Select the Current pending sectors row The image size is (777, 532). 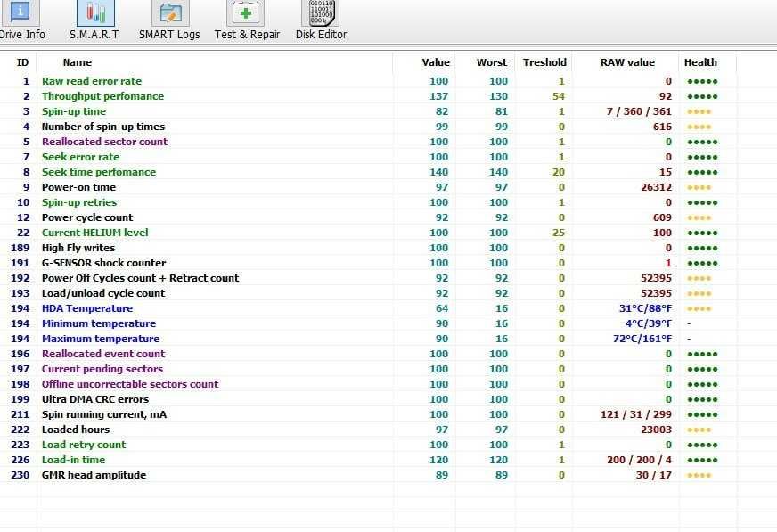368,369
